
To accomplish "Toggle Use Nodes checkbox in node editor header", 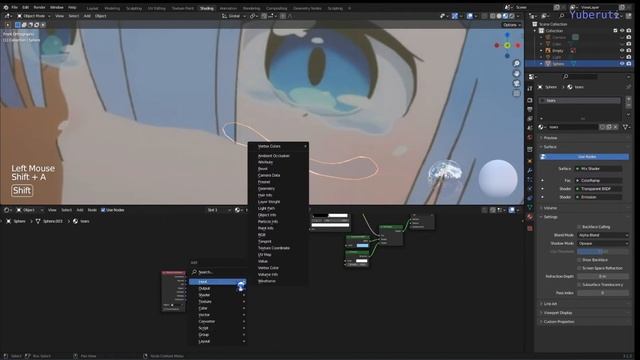I will 103,210.
